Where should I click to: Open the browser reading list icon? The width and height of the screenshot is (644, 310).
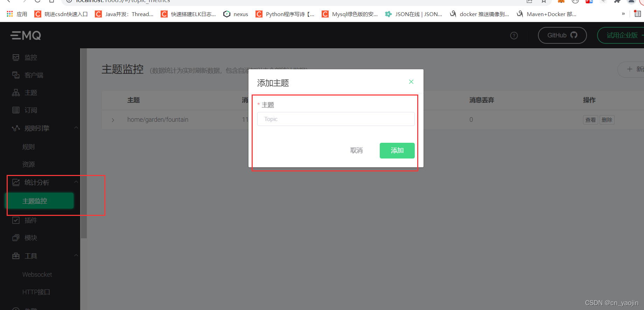[638, 14]
